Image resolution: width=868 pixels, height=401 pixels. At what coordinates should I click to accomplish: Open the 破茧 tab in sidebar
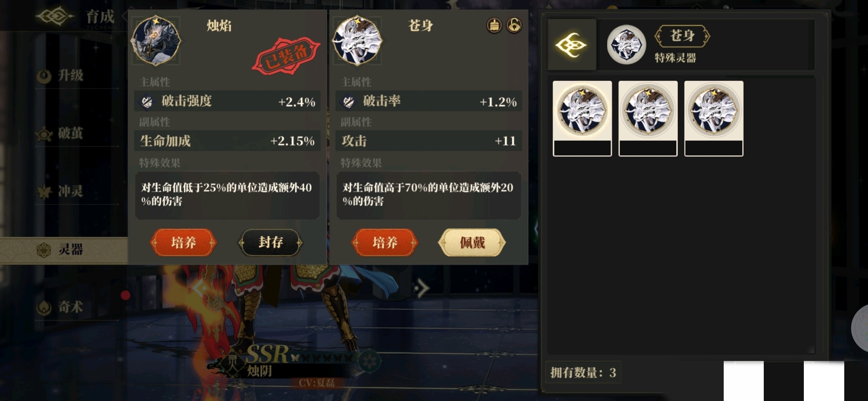[61, 134]
